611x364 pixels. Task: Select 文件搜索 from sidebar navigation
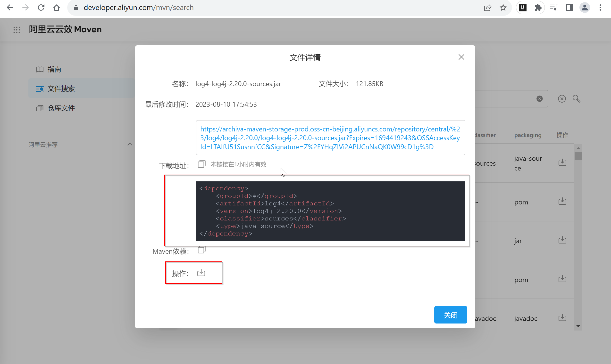click(x=61, y=89)
